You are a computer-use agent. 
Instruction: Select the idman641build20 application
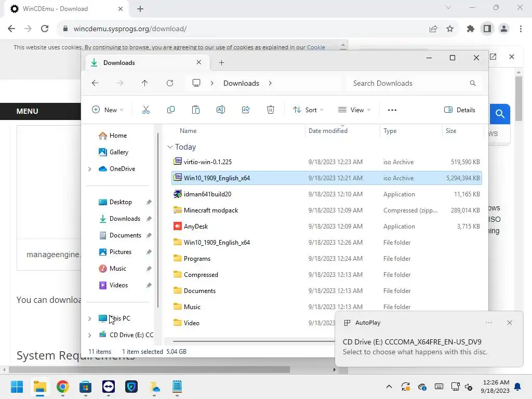pos(327,194)
